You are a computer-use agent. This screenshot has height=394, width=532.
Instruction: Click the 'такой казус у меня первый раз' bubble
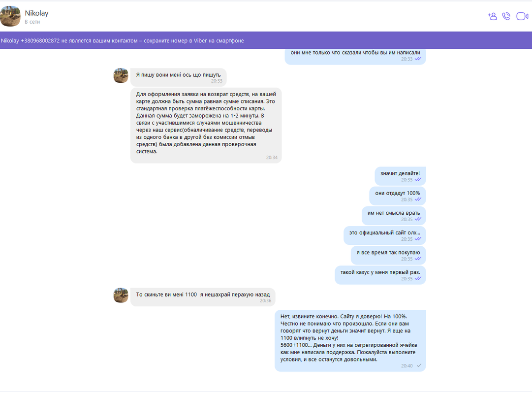click(x=380, y=275)
